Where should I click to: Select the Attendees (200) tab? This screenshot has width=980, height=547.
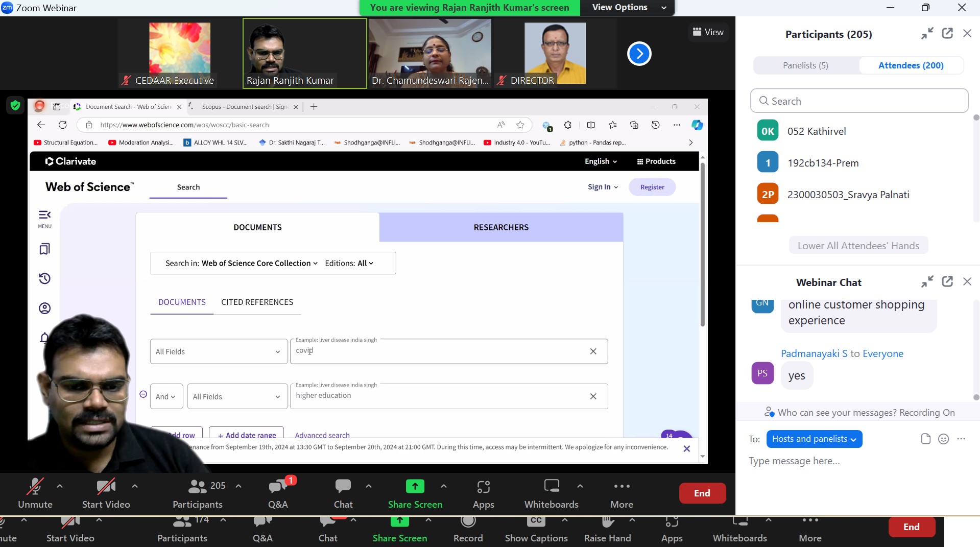(911, 65)
